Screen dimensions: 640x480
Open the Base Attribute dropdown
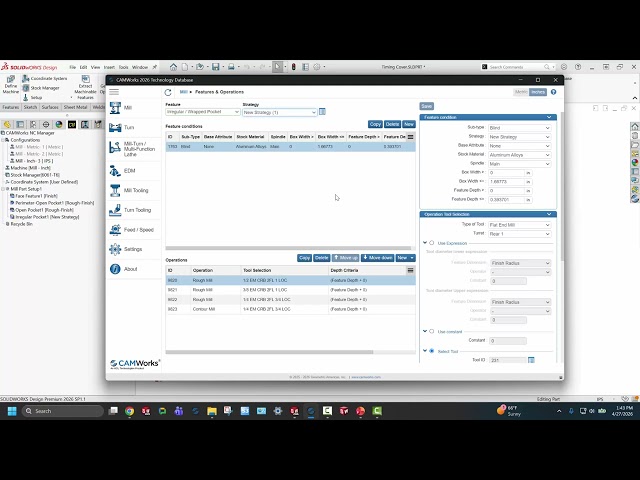(519, 146)
